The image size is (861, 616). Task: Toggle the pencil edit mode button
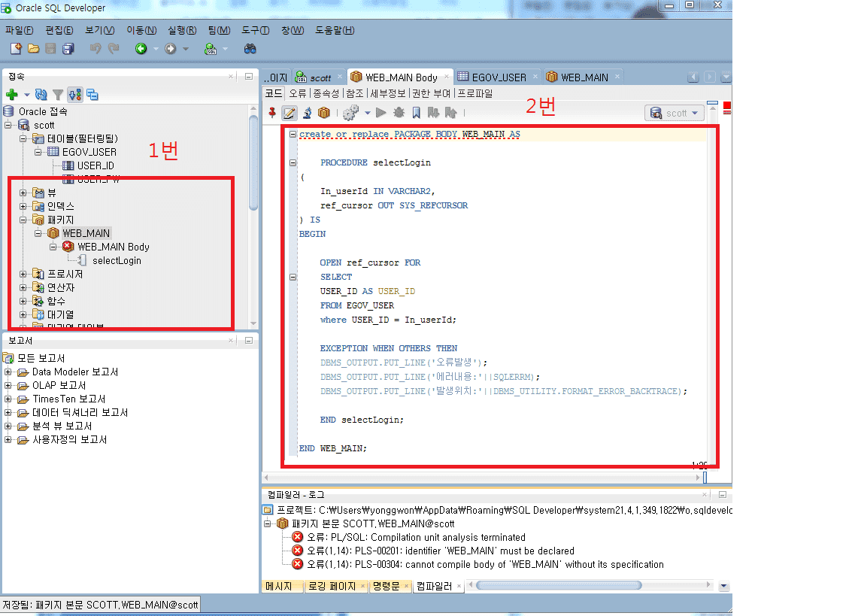pyautogui.click(x=290, y=113)
